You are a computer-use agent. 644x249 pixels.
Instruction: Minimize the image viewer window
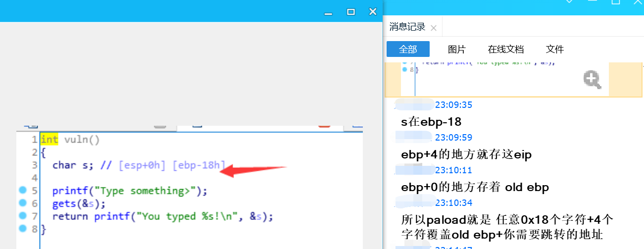pos(328,12)
